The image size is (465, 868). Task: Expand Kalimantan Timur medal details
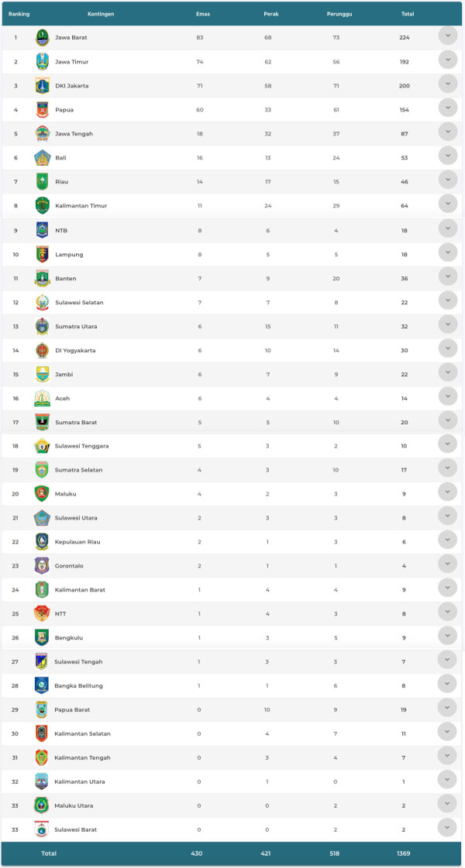(448, 204)
